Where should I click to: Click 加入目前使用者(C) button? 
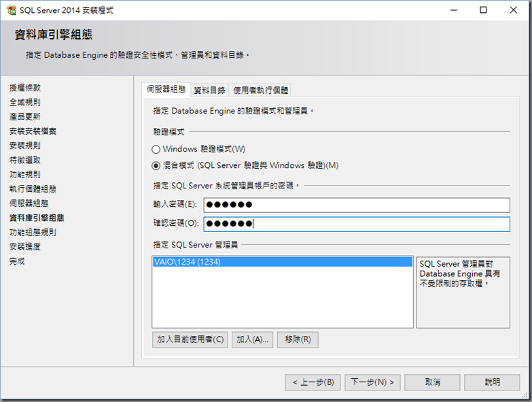[190, 339]
